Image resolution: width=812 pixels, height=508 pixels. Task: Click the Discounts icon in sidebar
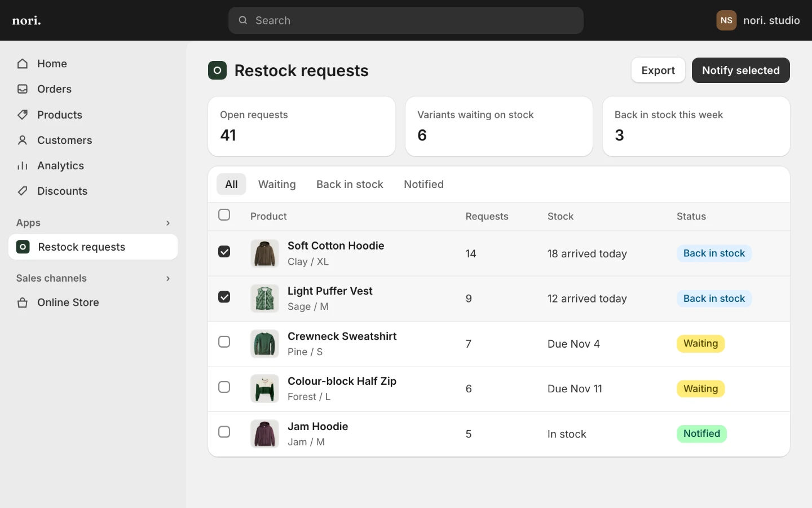23,191
